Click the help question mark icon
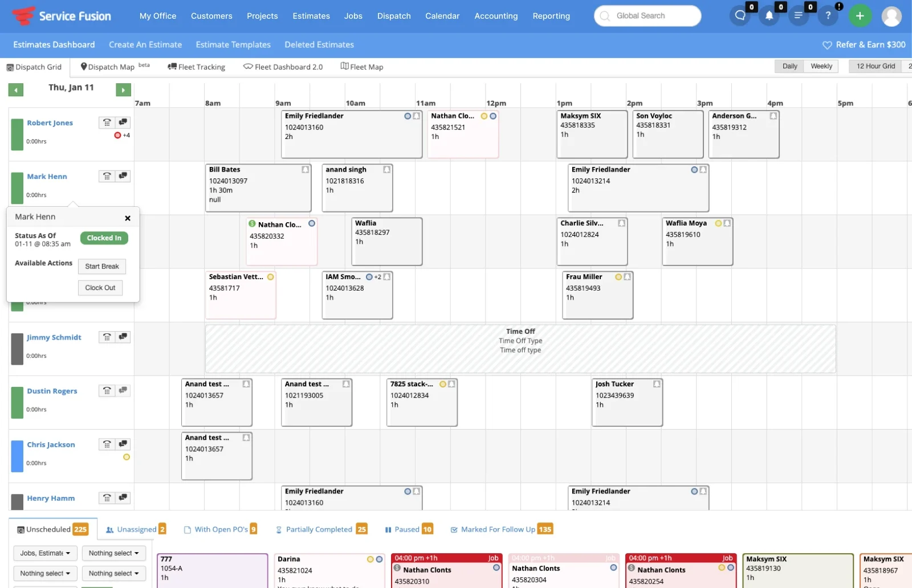The height and width of the screenshot is (588, 912). click(x=828, y=16)
